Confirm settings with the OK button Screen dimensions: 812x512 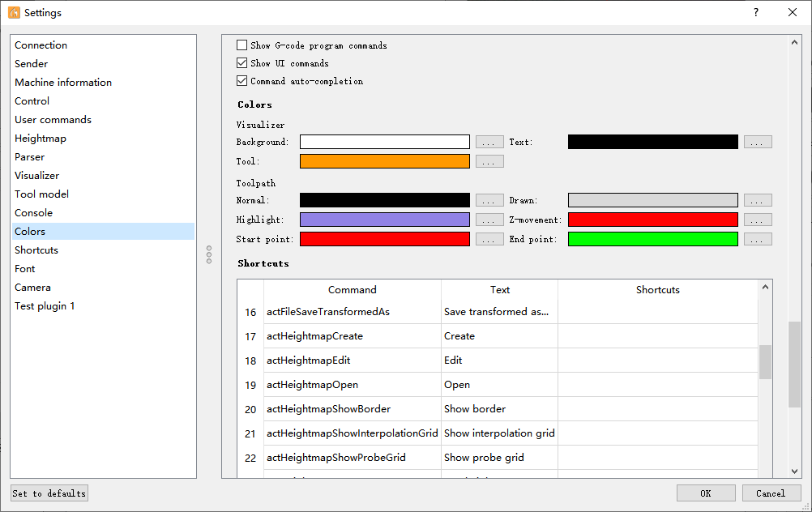pos(706,493)
